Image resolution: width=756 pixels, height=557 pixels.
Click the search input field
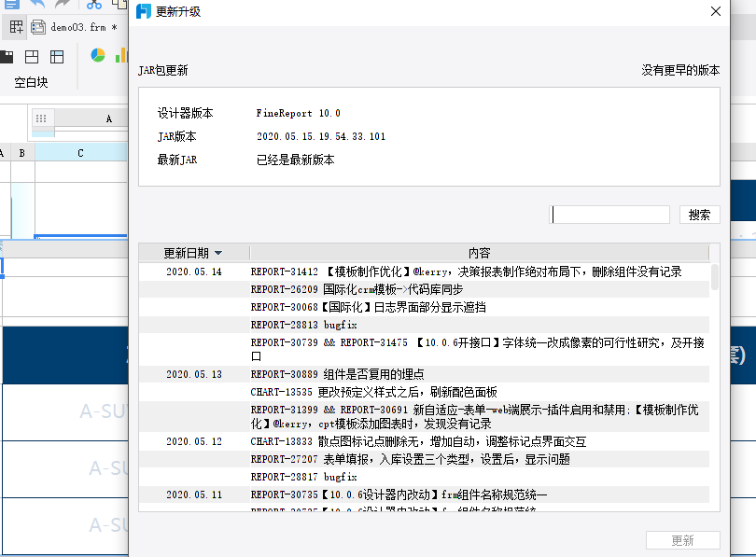609,215
